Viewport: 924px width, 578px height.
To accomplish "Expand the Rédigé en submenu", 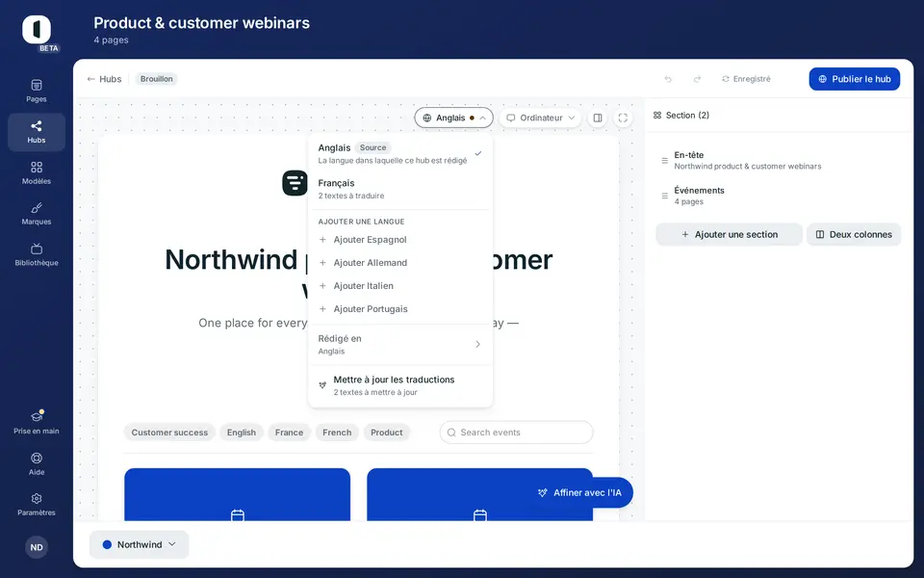I will [x=400, y=345].
